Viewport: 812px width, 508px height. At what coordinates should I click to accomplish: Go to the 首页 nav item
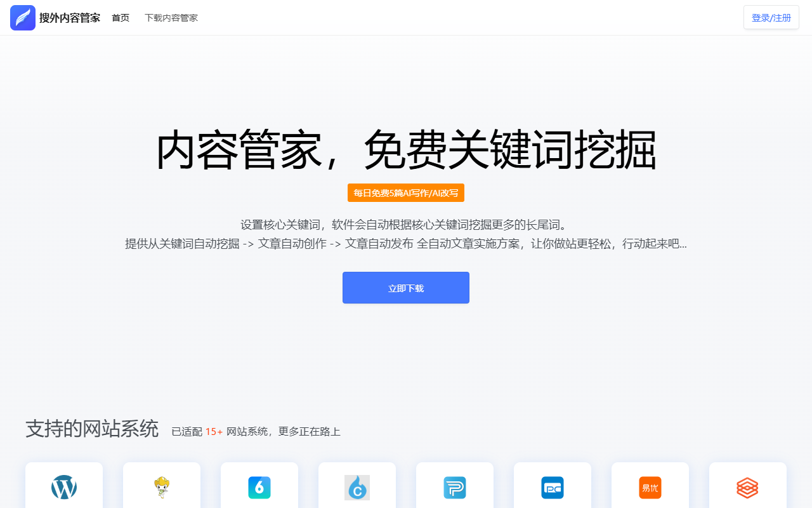(121, 18)
